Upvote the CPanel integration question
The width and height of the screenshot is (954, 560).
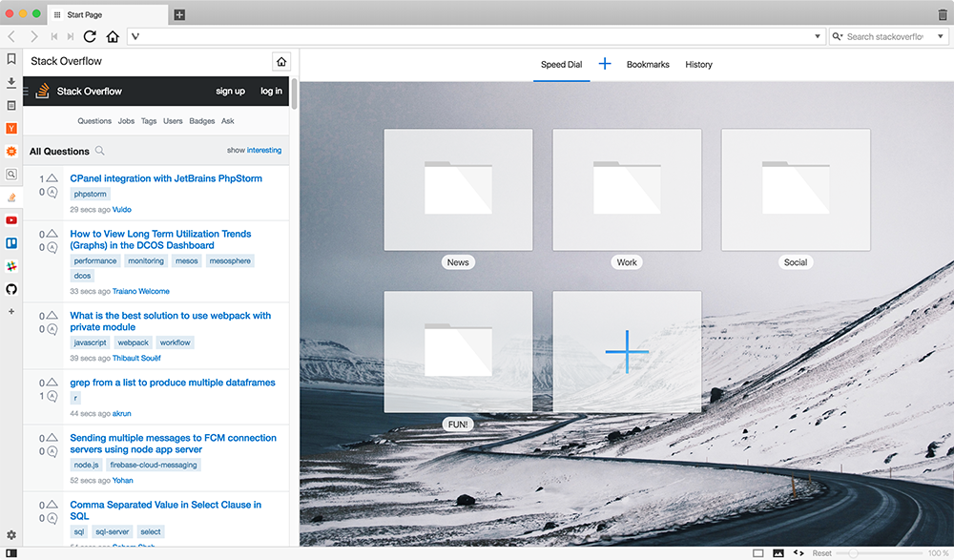[52, 178]
